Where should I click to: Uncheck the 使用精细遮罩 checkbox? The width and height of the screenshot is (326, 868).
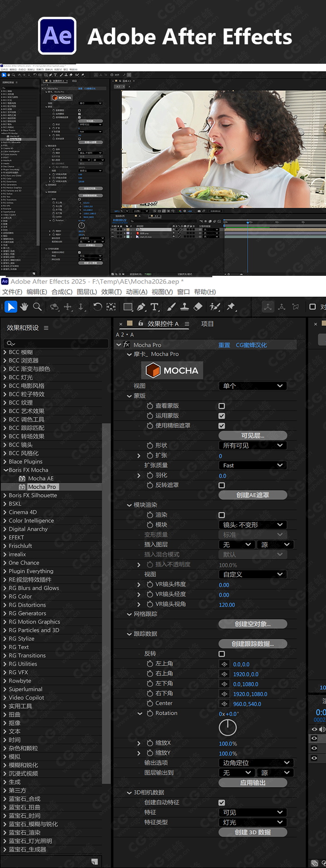[x=222, y=426]
